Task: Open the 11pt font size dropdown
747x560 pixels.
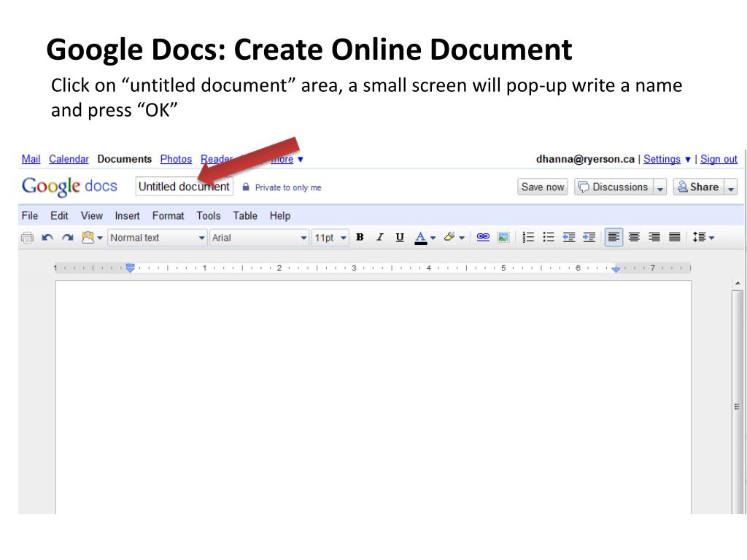Action: [x=330, y=238]
